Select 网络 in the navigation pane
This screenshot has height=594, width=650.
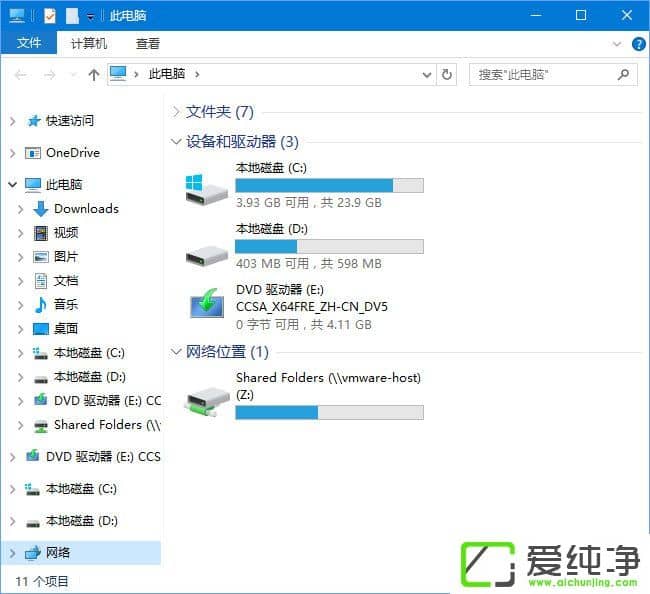[58, 553]
